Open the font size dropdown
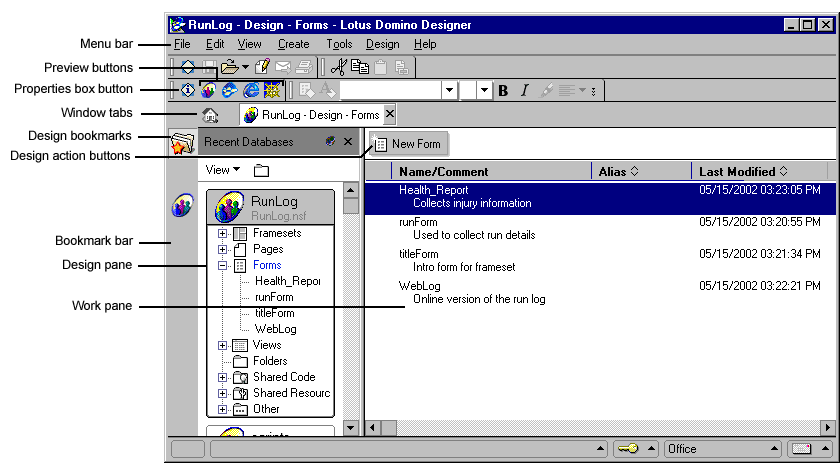840x465 pixels. [x=485, y=91]
